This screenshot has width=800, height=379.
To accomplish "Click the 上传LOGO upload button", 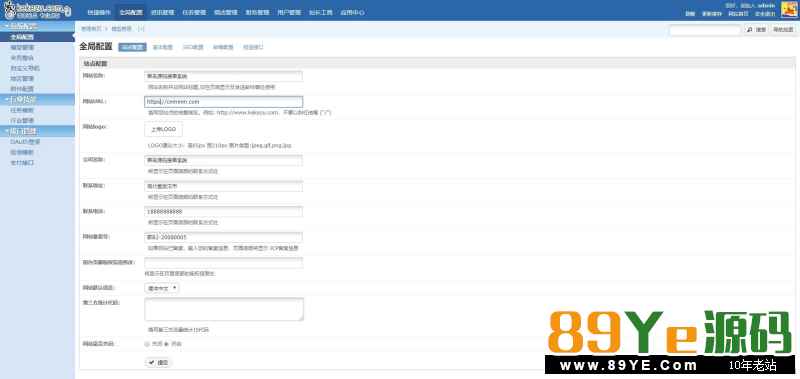I will click(163, 130).
